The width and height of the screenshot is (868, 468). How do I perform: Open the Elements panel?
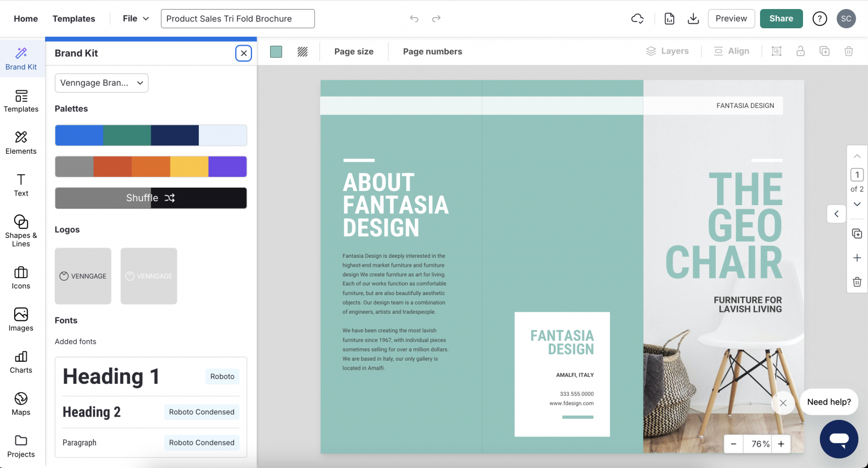tap(21, 143)
